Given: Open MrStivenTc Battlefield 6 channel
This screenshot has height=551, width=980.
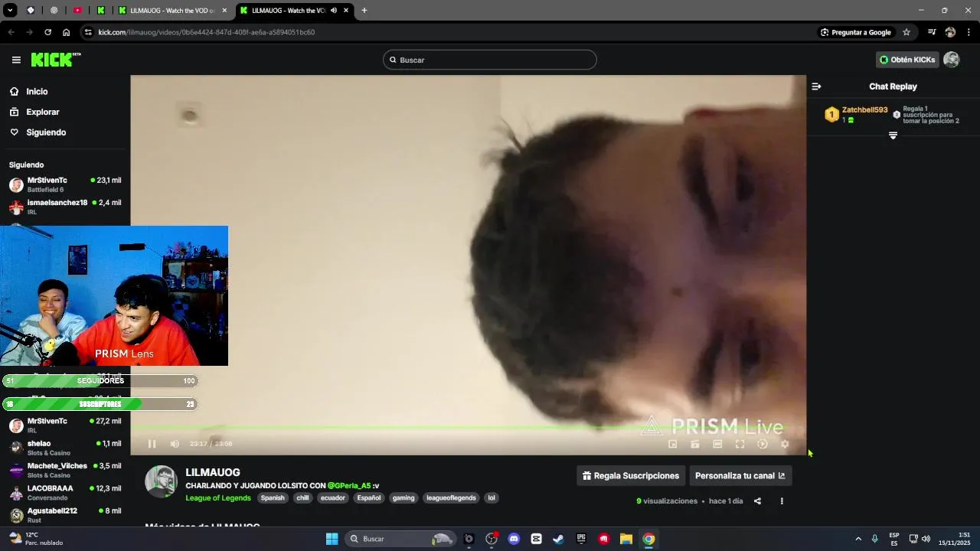Looking at the screenshot, I should coord(65,184).
